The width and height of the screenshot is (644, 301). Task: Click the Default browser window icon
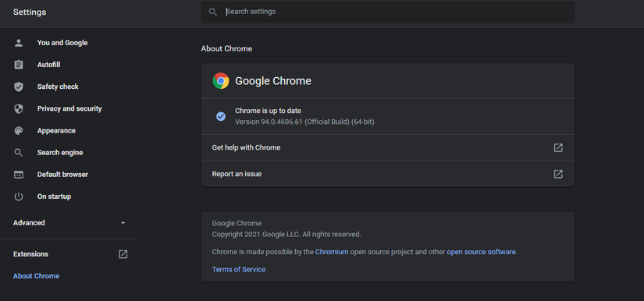coord(19,175)
